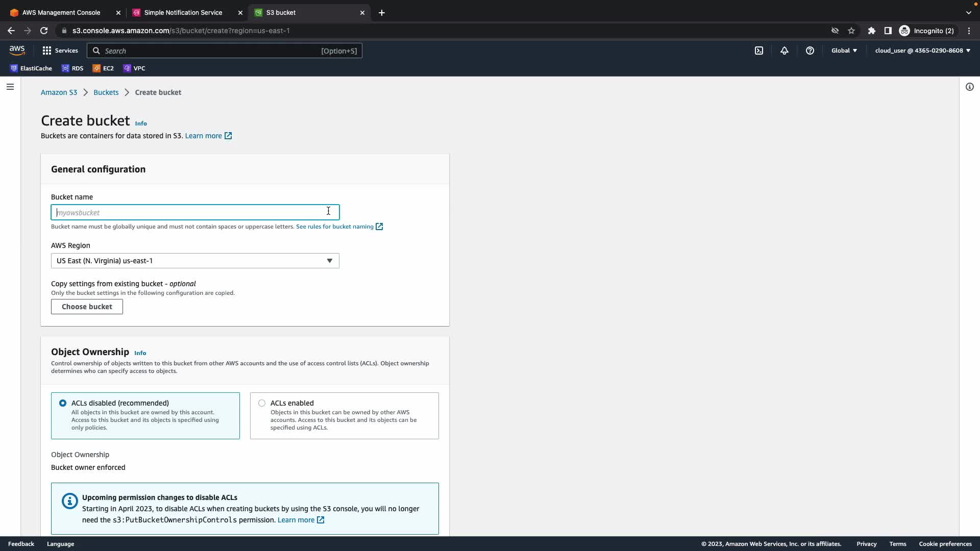This screenshot has width=980, height=551.
Task: Select ACLs disabled (recommended) option
Action: (63, 403)
